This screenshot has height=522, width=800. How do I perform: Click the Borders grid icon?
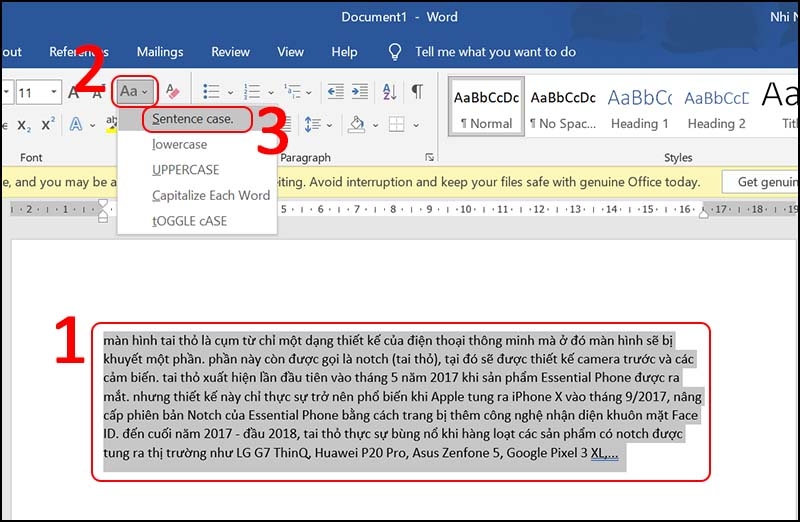click(396, 124)
